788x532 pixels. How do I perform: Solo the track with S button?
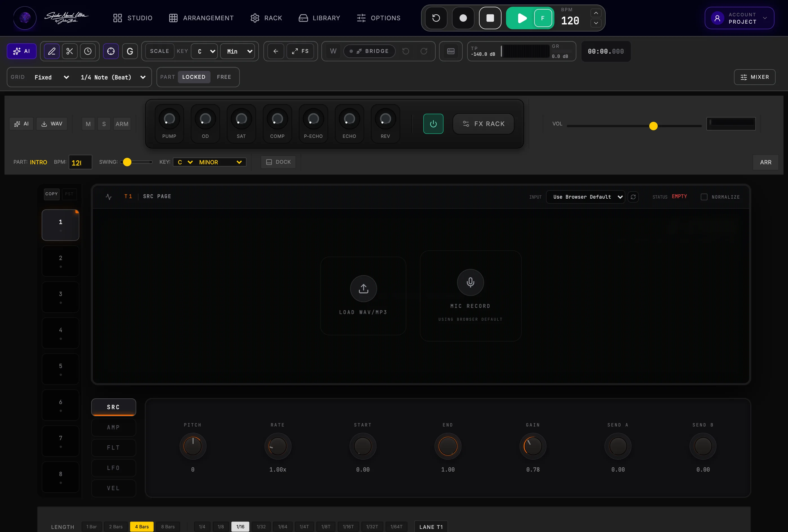[x=104, y=124]
